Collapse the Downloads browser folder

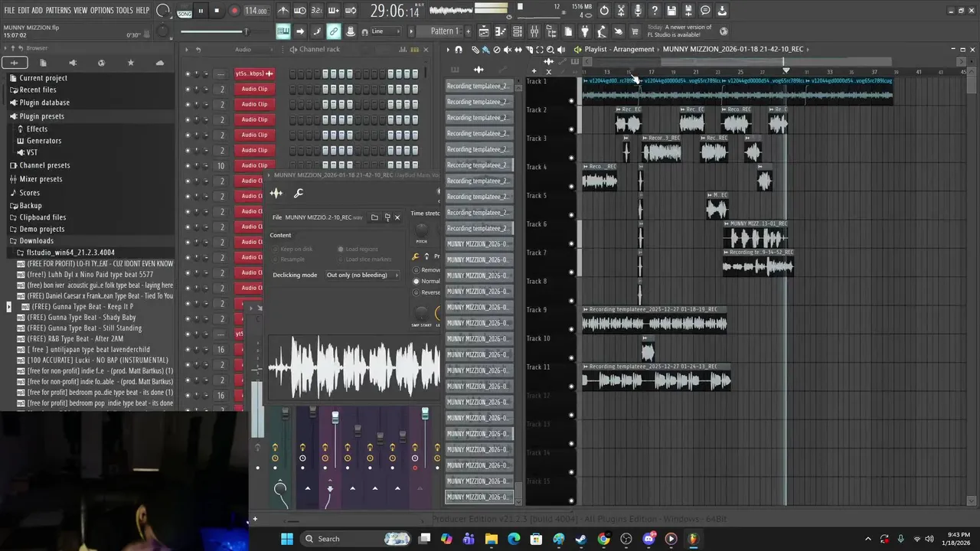point(36,241)
